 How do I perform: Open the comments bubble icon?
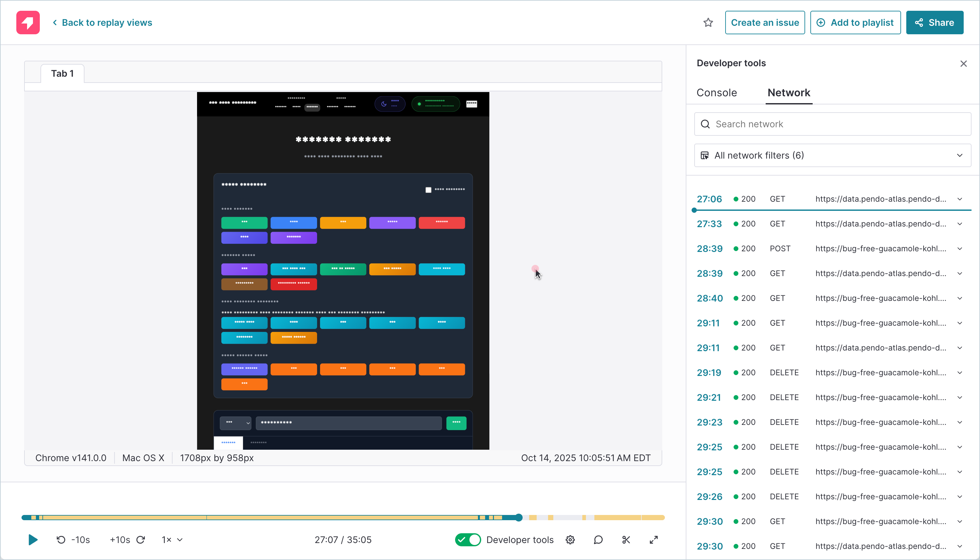click(598, 540)
